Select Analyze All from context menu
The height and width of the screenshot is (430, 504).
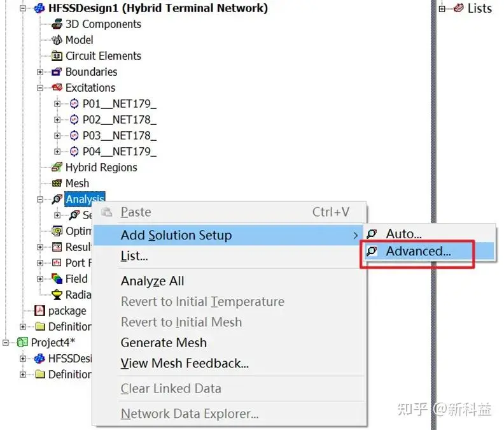point(152,281)
